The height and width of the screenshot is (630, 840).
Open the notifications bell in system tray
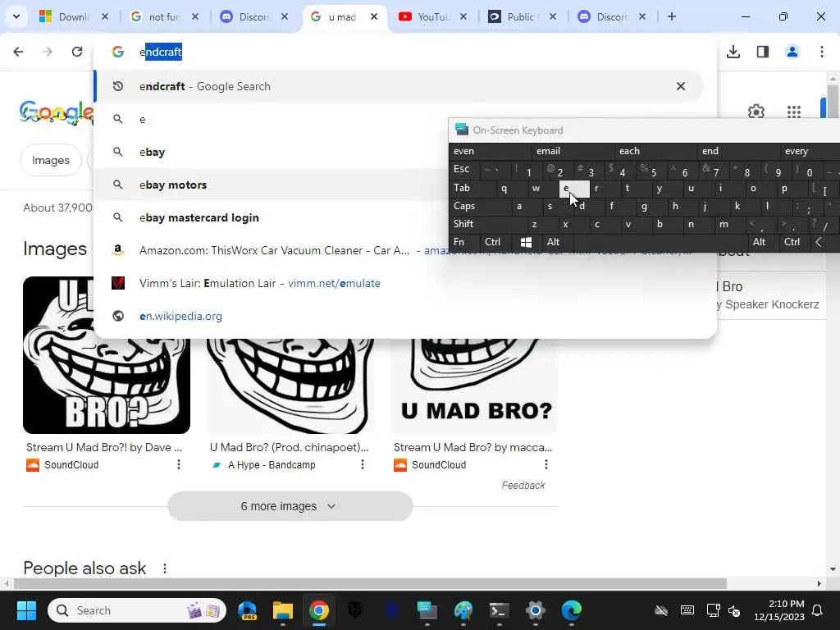818,610
